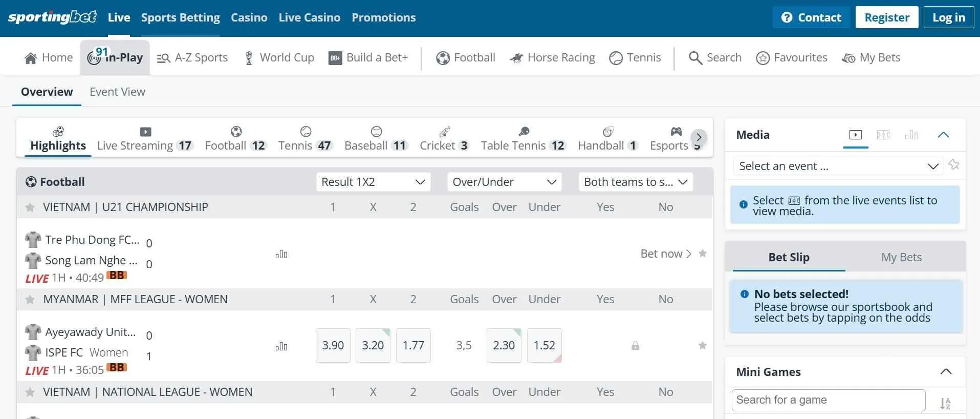Viewport: 980px width, 419px height.
Task: Open the In-Play section with 91 badge
Action: click(115, 57)
